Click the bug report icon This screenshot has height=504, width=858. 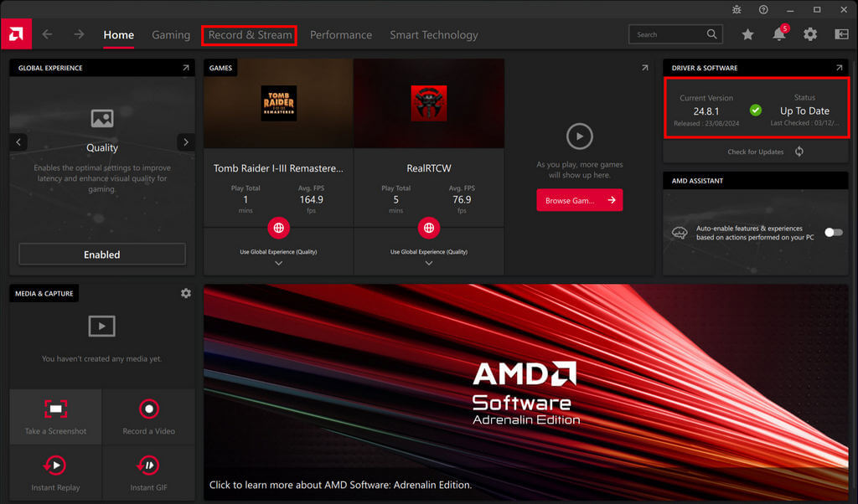coord(737,9)
